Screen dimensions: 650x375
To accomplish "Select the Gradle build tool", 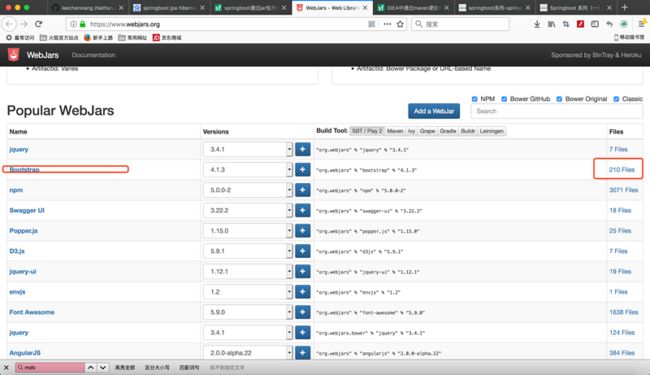I will tap(448, 131).
